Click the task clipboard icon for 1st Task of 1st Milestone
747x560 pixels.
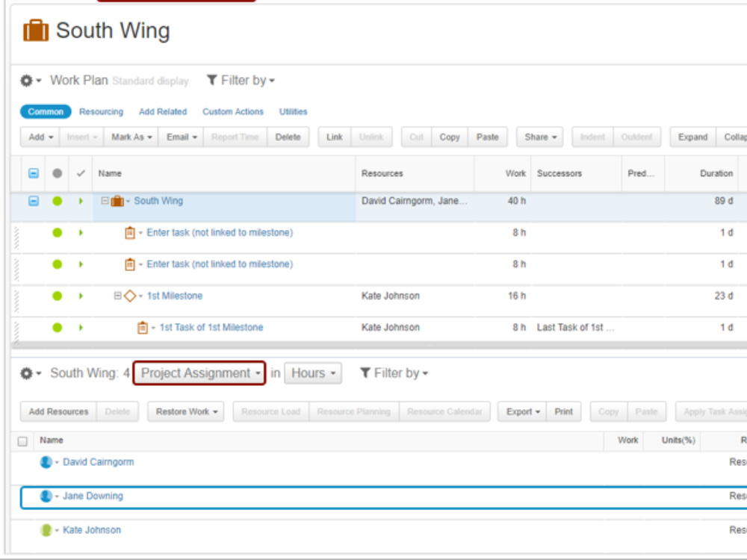click(143, 328)
